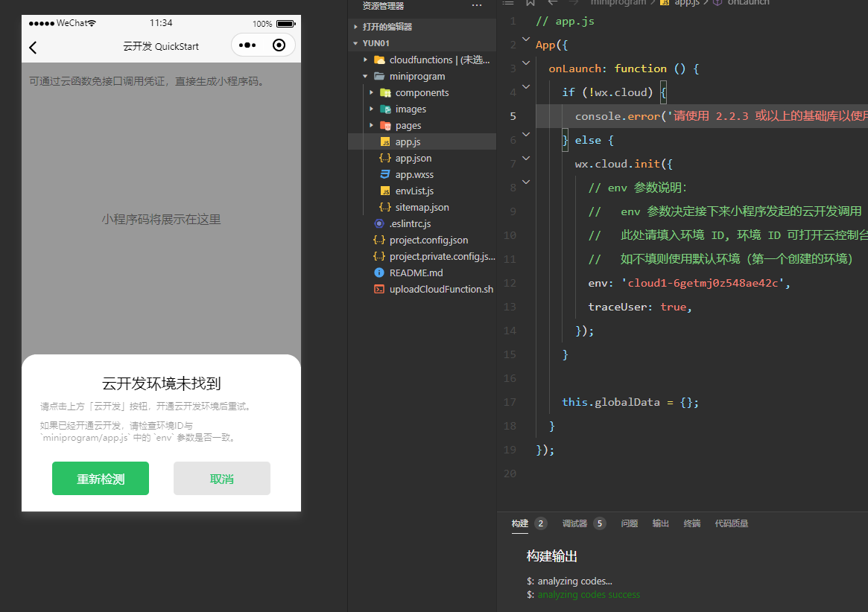Open the 终端 tab
The width and height of the screenshot is (868, 612).
(x=692, y=523)
